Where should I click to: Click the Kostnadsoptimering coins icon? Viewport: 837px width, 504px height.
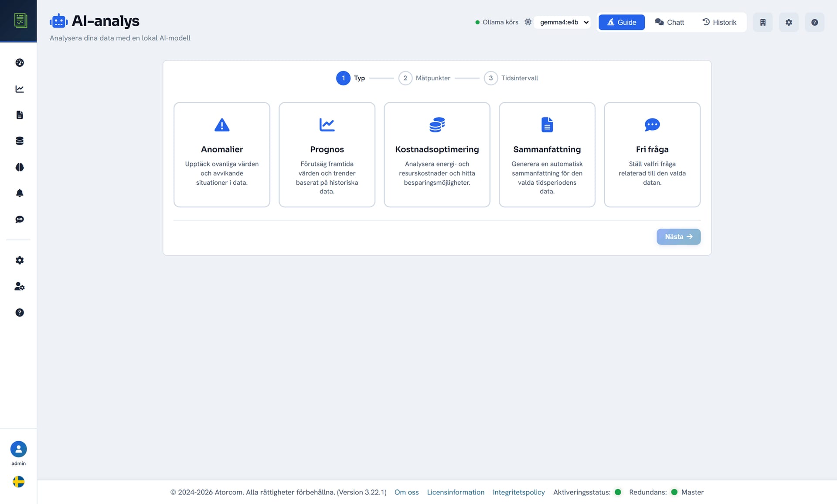pos(437,125)
